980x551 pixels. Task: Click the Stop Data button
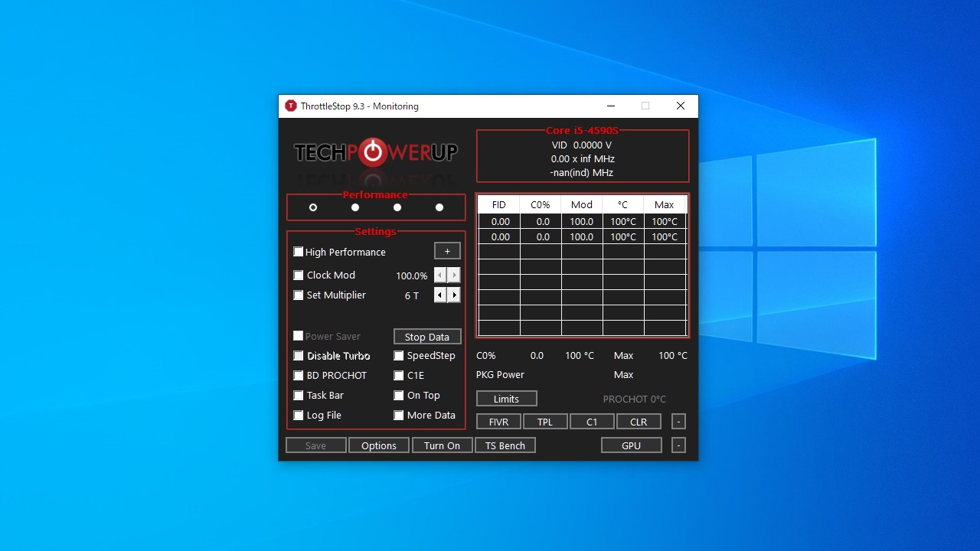click(x=427, y=337)
